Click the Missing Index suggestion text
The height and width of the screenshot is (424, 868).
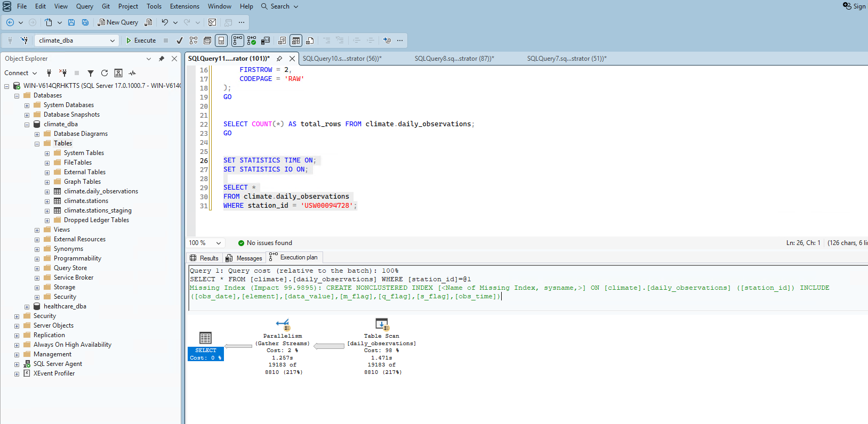click(x=509, y=292)
